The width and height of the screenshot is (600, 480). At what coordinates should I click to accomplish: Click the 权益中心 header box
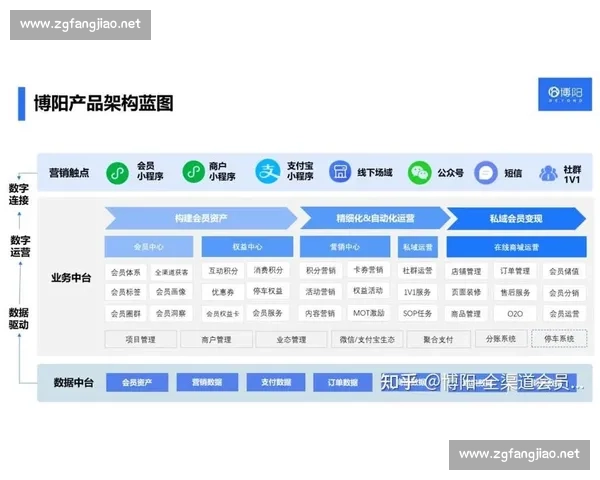[246, 246]
